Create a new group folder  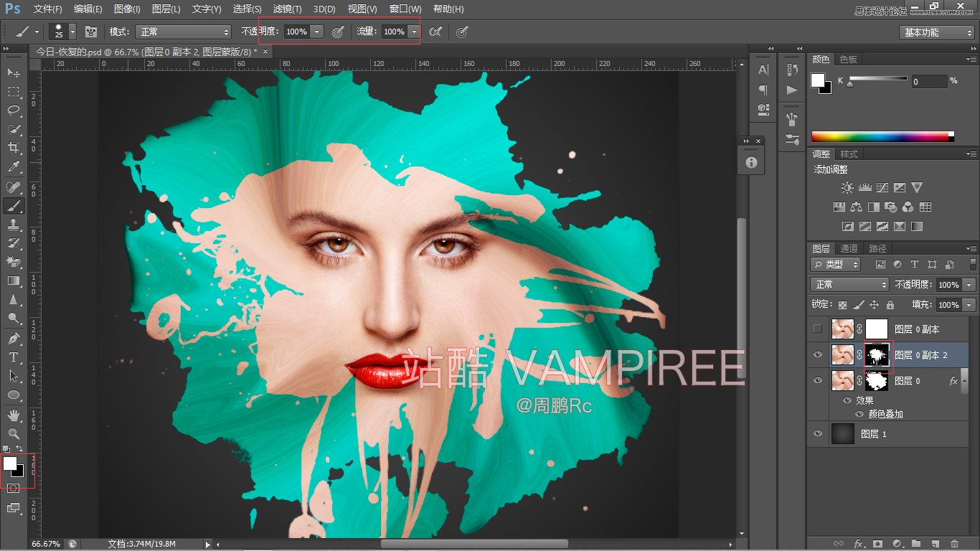915,544
